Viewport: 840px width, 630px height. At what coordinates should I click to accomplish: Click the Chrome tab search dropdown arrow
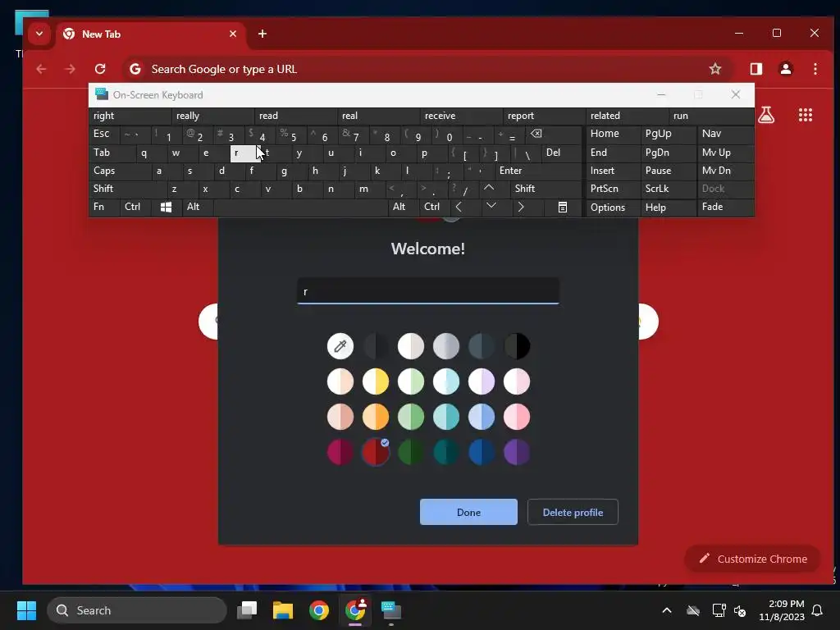39,34
